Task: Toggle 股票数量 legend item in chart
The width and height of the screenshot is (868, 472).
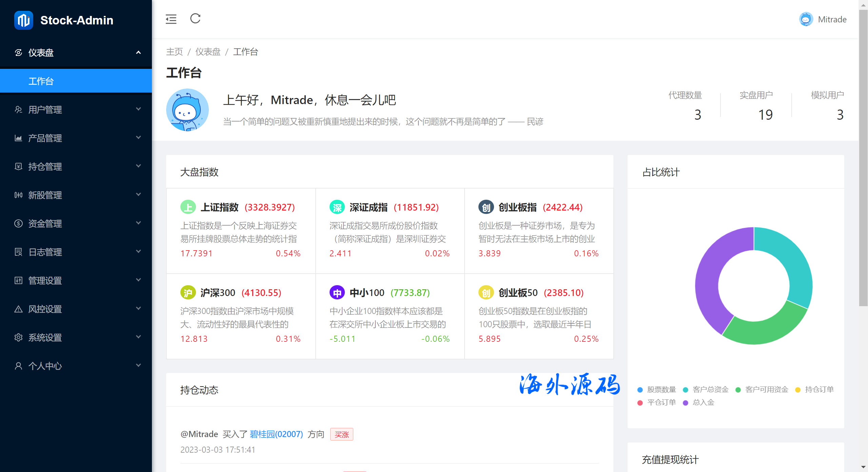Action: [x=657, y=390]
